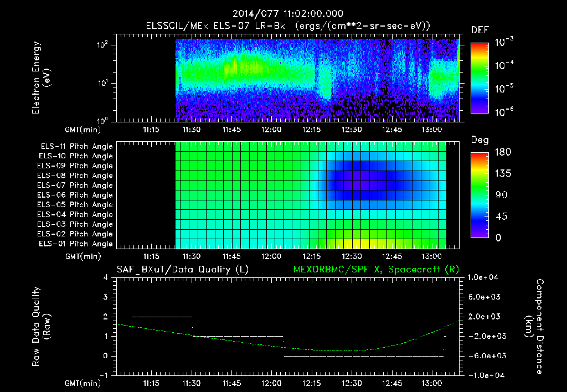The width and height of the screenshot is (567, 392).
Task: Click the 'ELS-04 Pitch Angle' row label
Action: click(75, 215)
